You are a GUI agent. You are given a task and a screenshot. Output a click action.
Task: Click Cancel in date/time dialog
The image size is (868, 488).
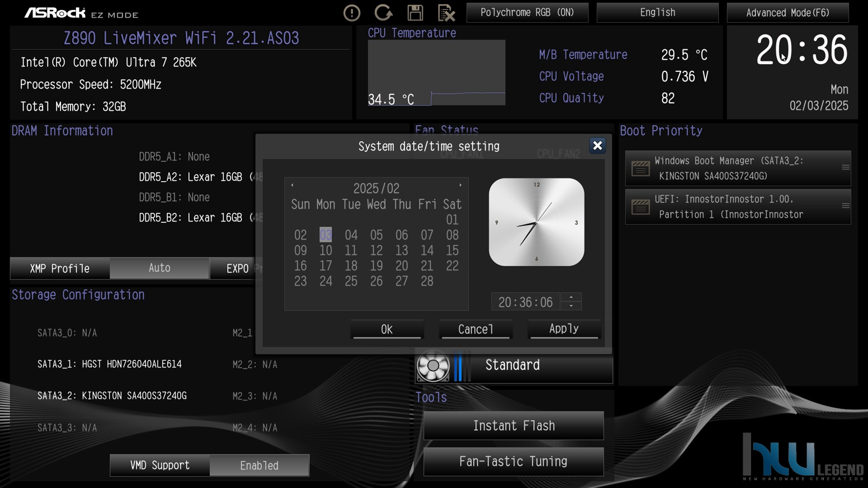tap(475, 329)
